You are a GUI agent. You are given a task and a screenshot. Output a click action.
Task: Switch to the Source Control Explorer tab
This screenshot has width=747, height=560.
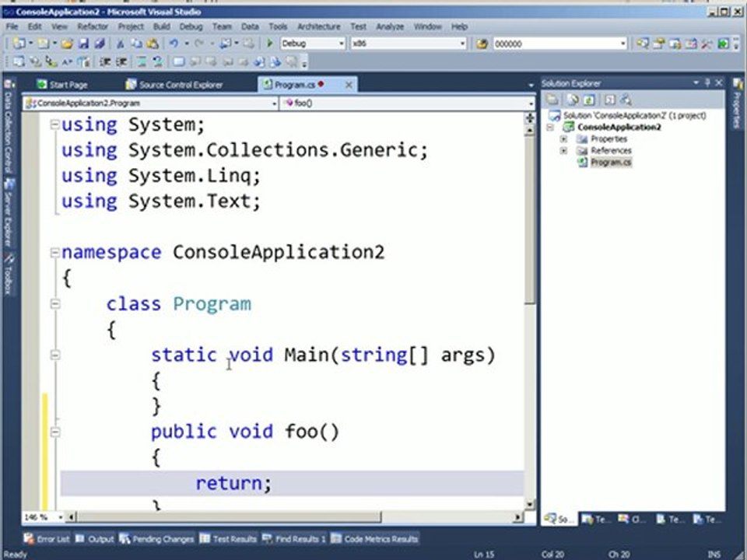point(174,85)
